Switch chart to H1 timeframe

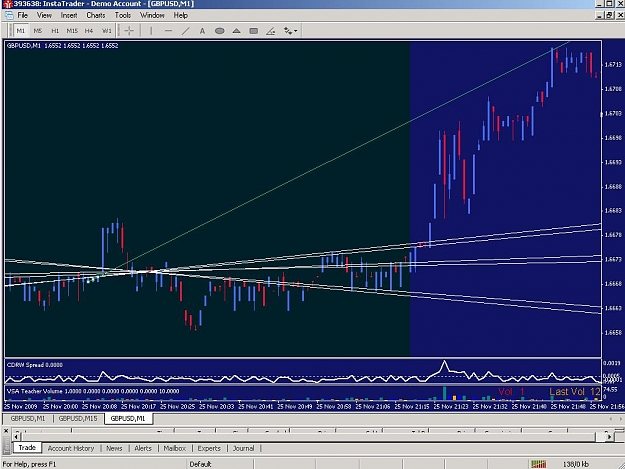pyautogui.click(x=55, y=31)
